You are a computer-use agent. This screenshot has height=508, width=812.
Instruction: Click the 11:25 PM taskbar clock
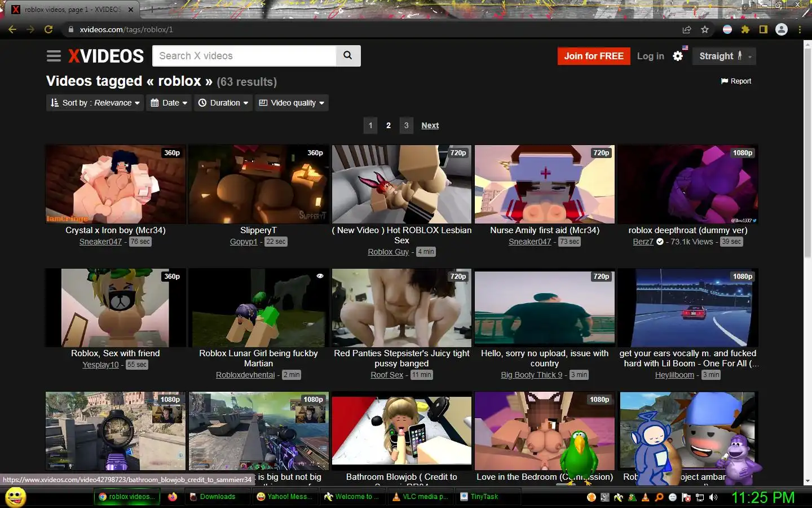[763, 497]
